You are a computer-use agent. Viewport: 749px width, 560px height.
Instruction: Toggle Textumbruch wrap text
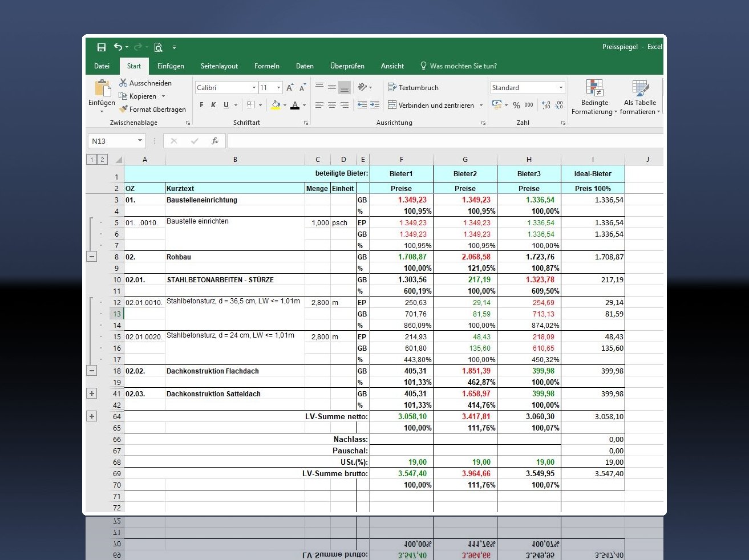pyautogui.click(x=413, y=87)
